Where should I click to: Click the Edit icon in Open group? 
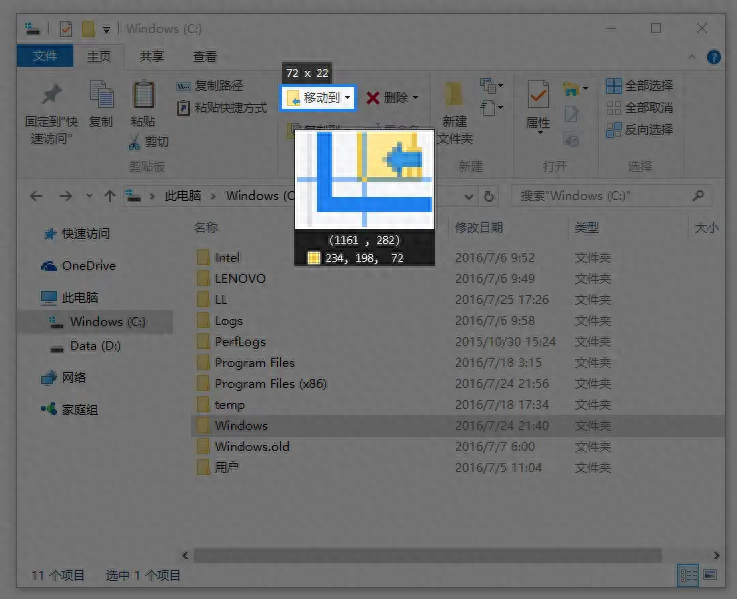[571, 114]
